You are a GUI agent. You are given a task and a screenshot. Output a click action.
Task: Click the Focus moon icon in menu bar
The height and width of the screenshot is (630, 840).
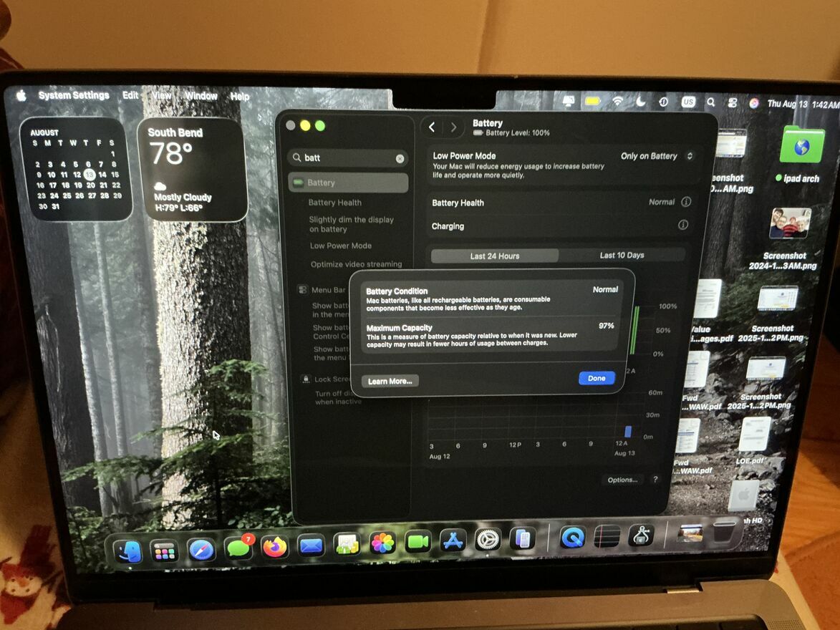[x=641, y=101]
